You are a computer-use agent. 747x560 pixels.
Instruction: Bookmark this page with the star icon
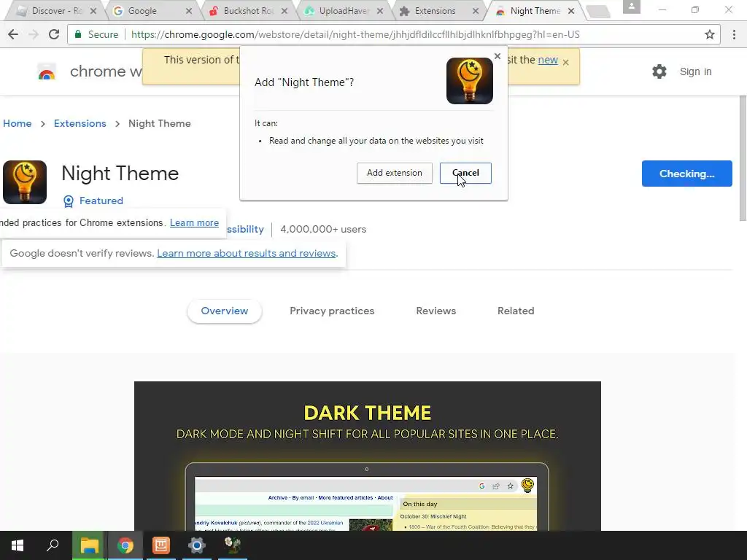pos(710,34)
